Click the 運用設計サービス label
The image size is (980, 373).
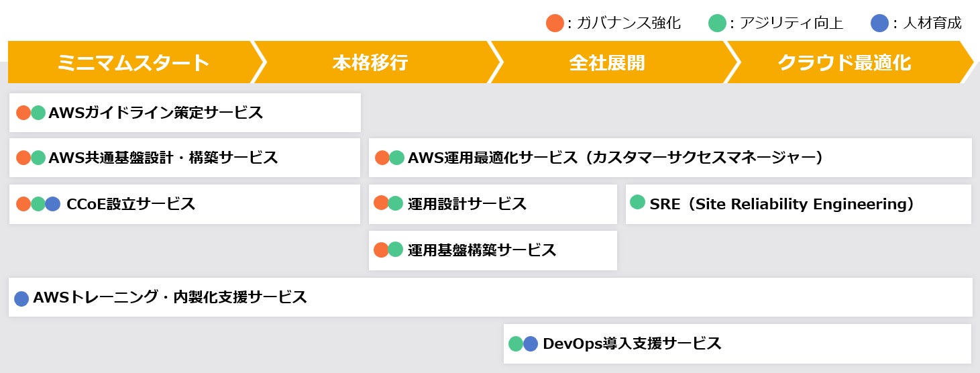pos(467,204)
